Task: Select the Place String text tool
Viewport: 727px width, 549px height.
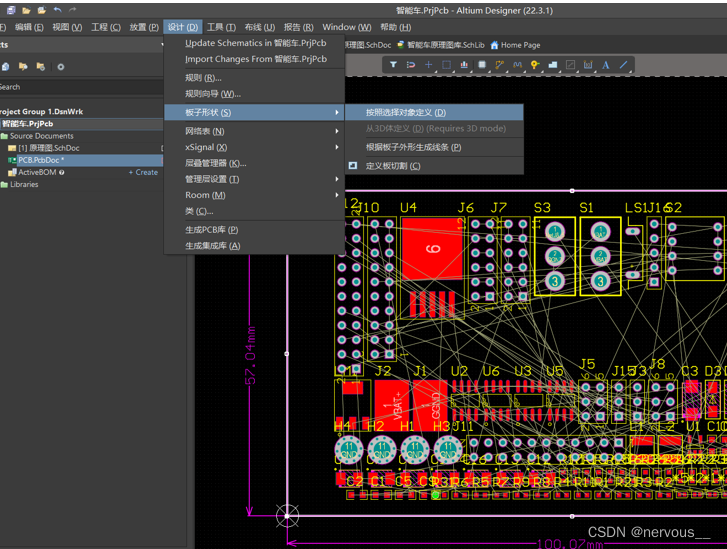Action: [x=606, y=65]
